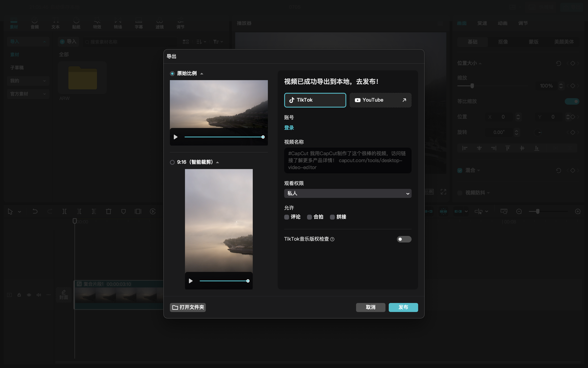Click the original ratio preview progress bar
Viewport: 588px width, 368px height.
(x=224, y=137)
